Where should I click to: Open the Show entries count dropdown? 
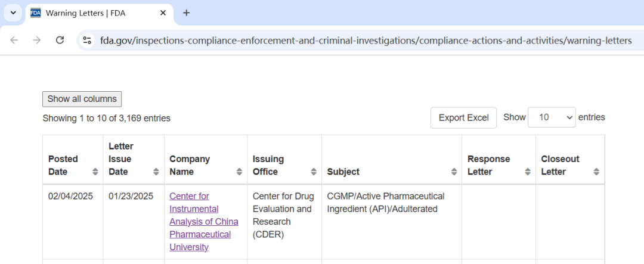click(552, 117)
